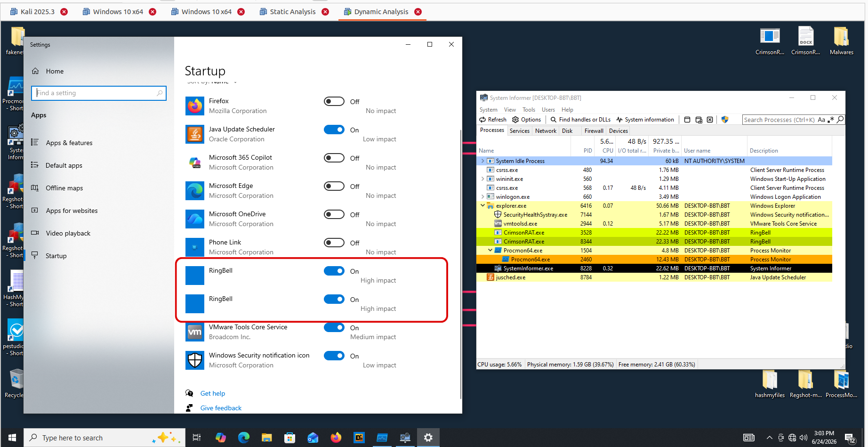868x447 pixels.
Task: Collapse the explorer.exe process tree
Action: pos(482,205)
